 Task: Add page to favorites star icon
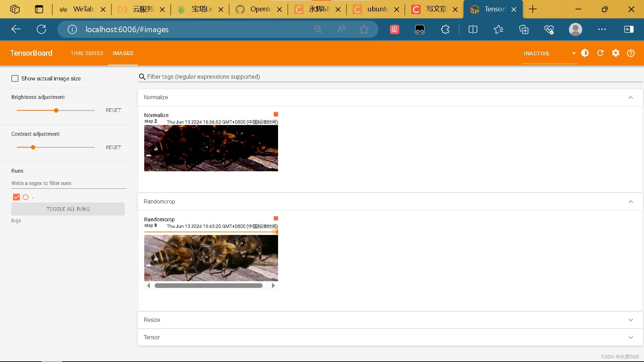[364, 29]
